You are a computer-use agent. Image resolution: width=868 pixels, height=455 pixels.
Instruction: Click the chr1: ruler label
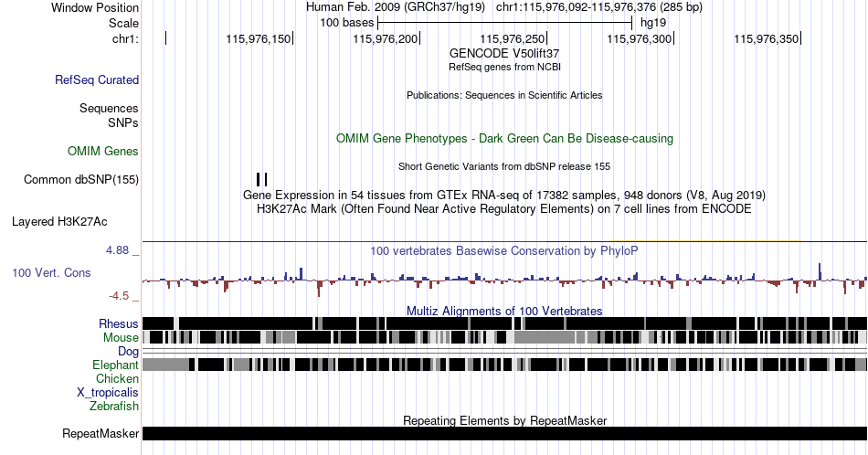pos(126,38)
